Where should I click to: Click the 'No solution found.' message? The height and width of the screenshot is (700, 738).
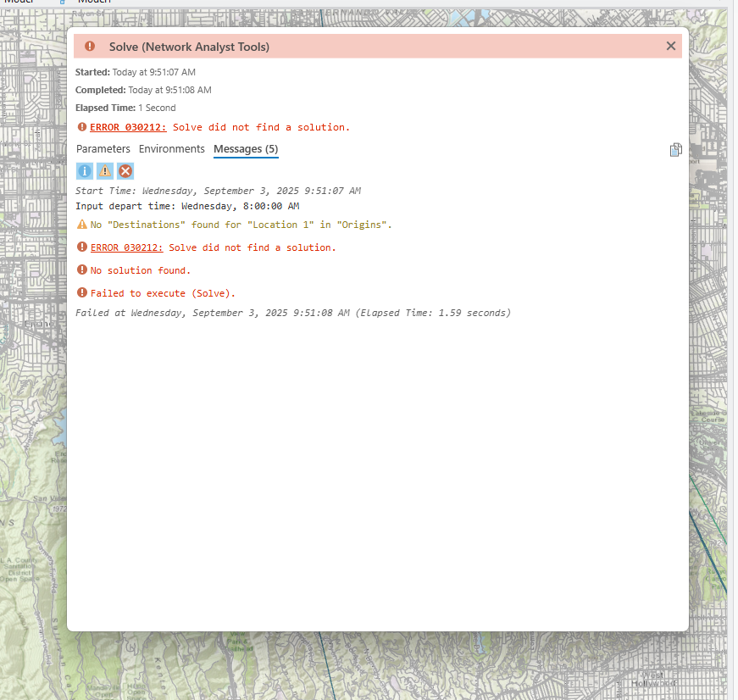(141, 270)
